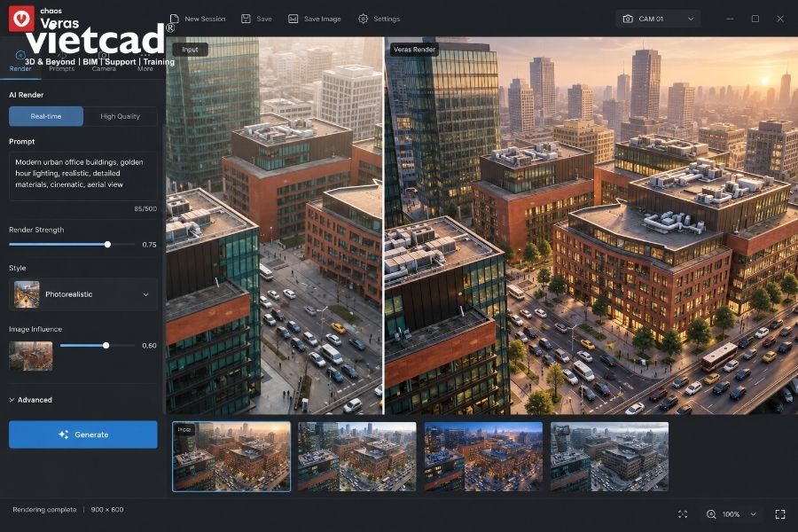Screen dimensions: 798x532
Task: Open the More tab
Action: (145, 62)
